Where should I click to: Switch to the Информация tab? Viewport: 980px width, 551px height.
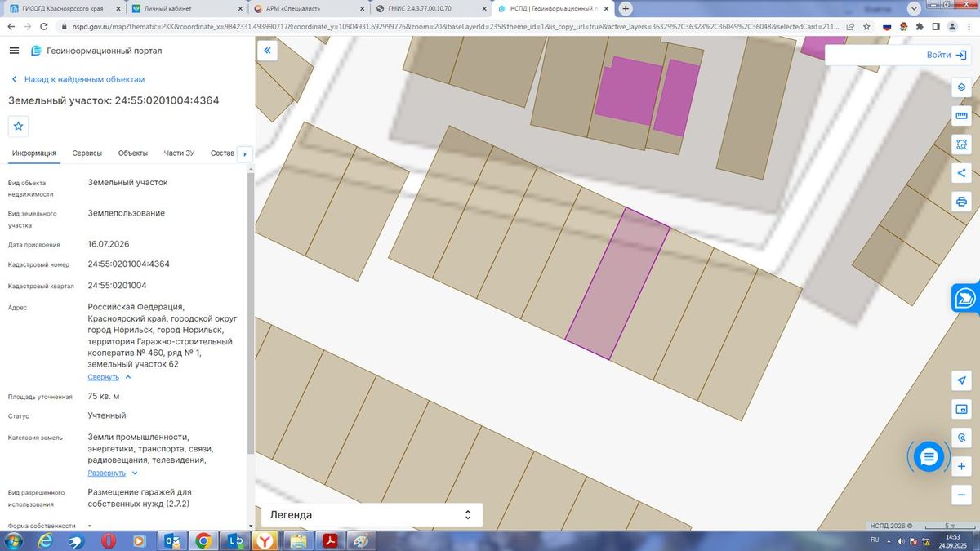click(34, 153)
